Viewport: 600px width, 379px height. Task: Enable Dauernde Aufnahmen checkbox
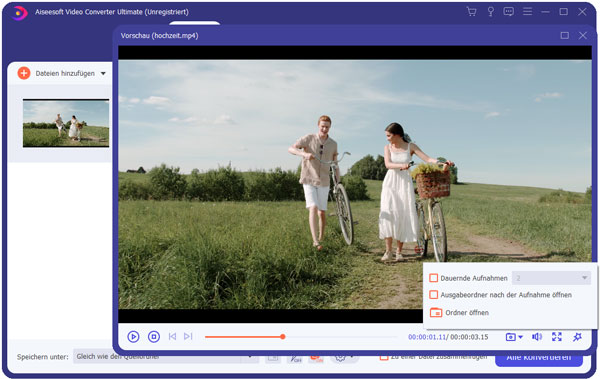pyautogui.click(x=434, y=278)
